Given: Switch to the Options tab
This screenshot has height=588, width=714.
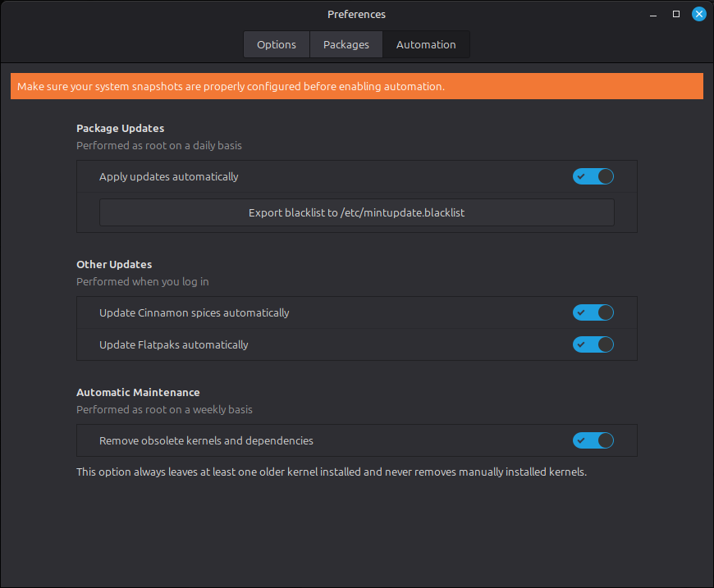Looking at the screenshot, I should [x=276, y=44].
